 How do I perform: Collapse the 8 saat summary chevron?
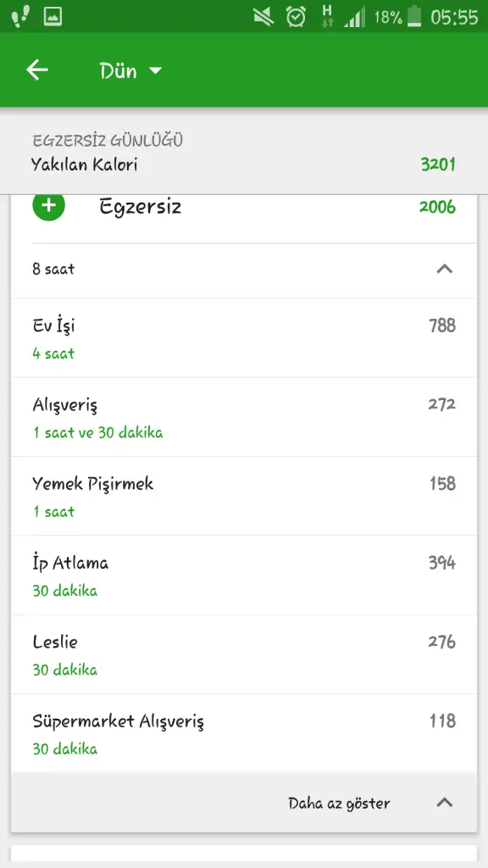point(444,270)
